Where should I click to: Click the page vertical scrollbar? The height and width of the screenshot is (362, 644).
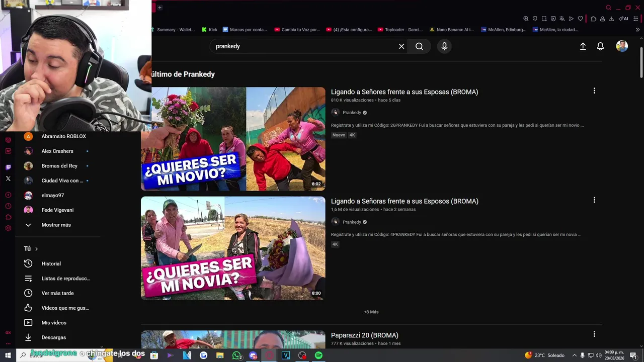pos(641,62)
